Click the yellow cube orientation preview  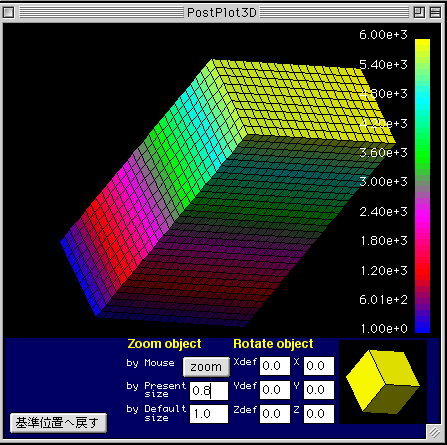[x=383, y=382]
